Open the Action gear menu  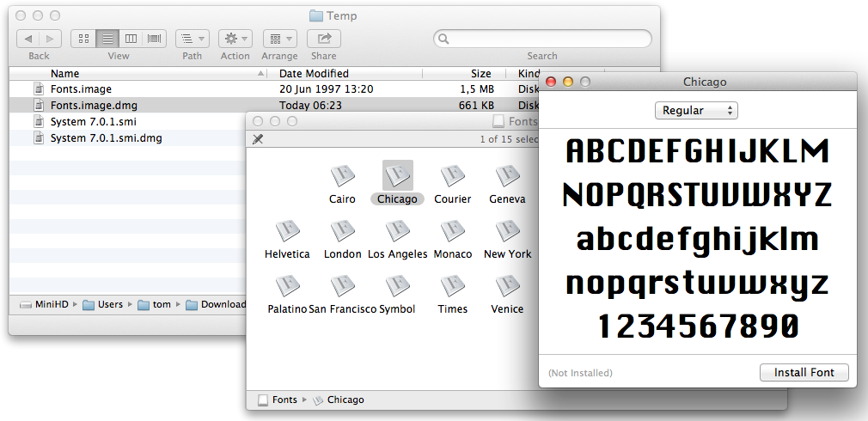[235, 39]
